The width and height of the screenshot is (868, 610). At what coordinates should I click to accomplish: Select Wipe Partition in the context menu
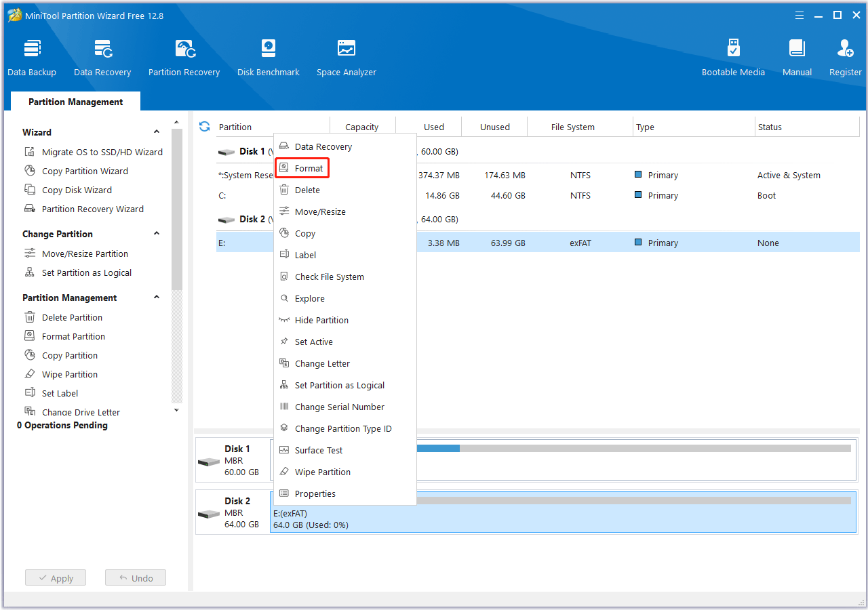344,472
